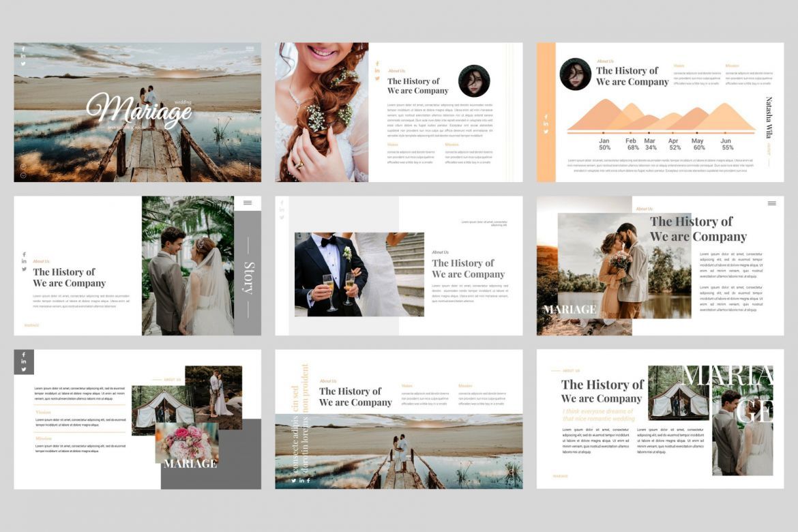Click the Facebook icon on the cover slide
Screen dimensions: 798x532
[23, 49]
